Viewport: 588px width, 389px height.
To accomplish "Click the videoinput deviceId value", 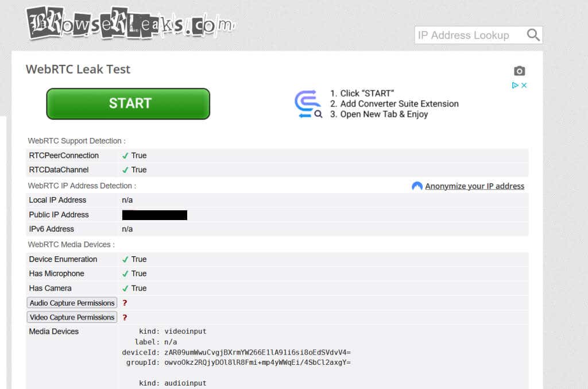I will (x=257, y=352).
